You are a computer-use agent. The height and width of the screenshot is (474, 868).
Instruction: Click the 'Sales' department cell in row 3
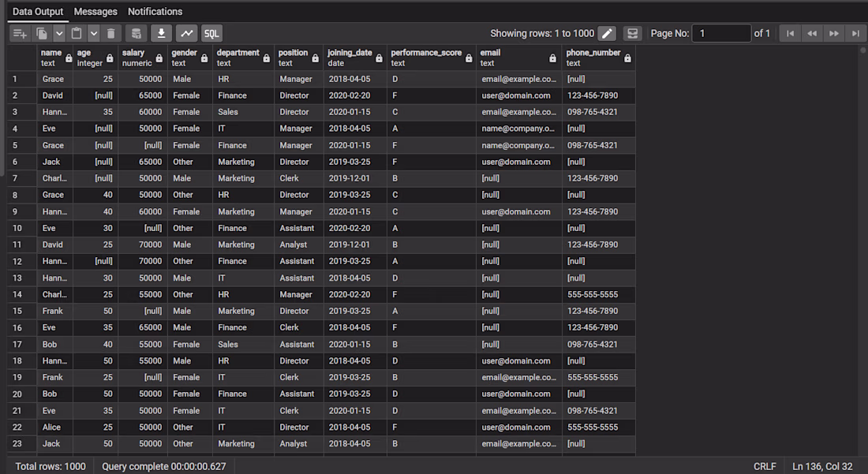244,112
